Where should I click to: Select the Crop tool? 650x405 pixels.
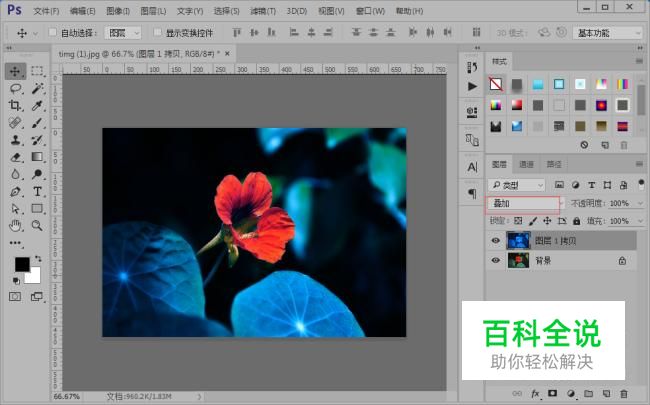(15, 105)
